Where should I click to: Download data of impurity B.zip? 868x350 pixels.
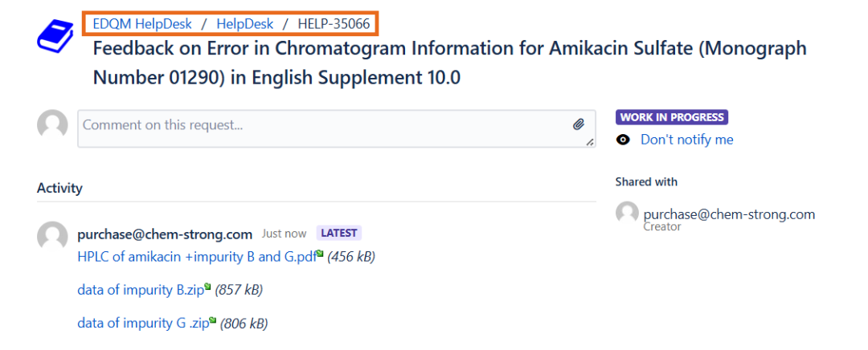(x=141, y=291)
